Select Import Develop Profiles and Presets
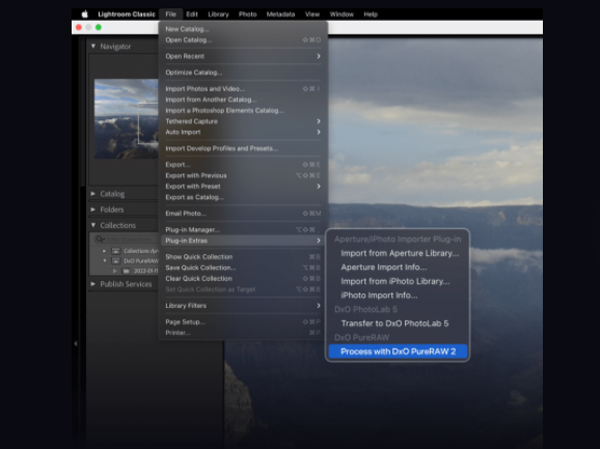The height and width of the screenshot is (449, 600). tap(243, 149)
